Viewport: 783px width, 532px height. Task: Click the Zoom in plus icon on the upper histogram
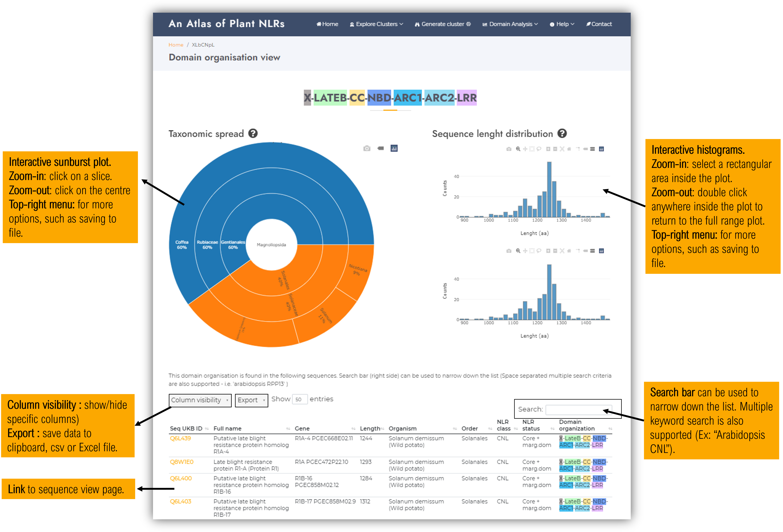(548, 149)
